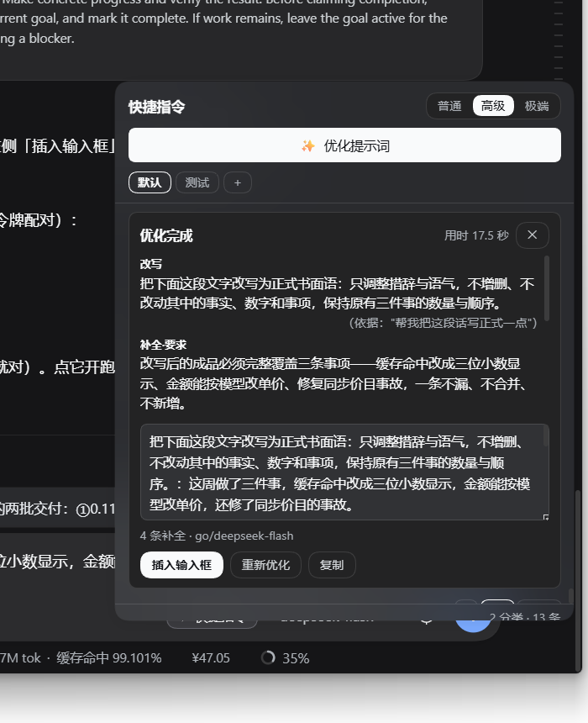
Task: Switch to the 默认 preset tab
Action: (150, 182)
